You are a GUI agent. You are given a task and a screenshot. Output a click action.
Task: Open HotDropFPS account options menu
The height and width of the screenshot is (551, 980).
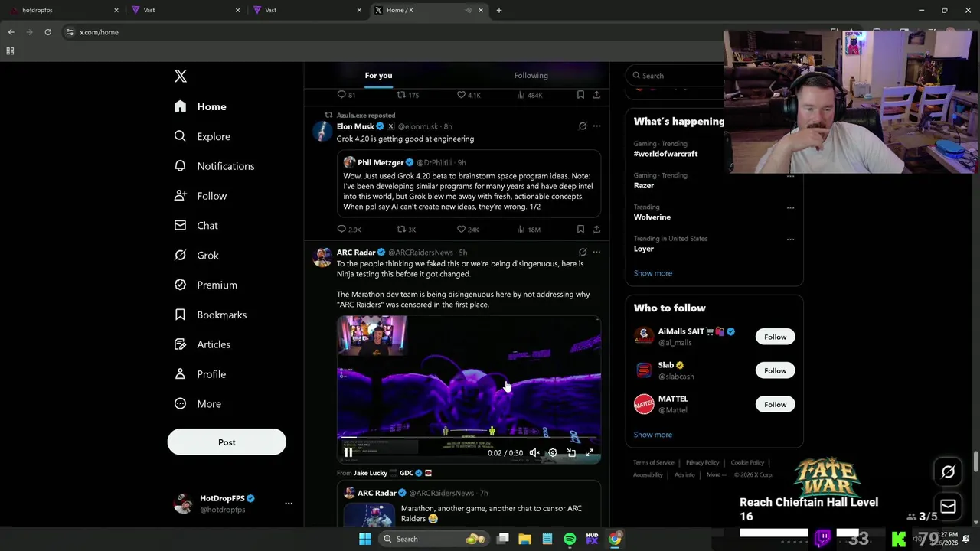pos(289,504)
